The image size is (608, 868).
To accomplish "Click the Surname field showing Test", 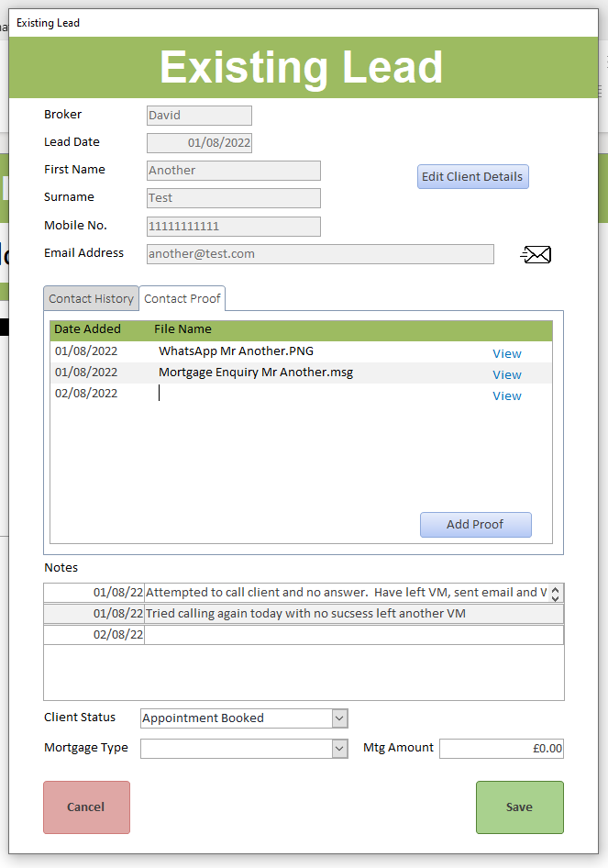I will click(234, 198).
